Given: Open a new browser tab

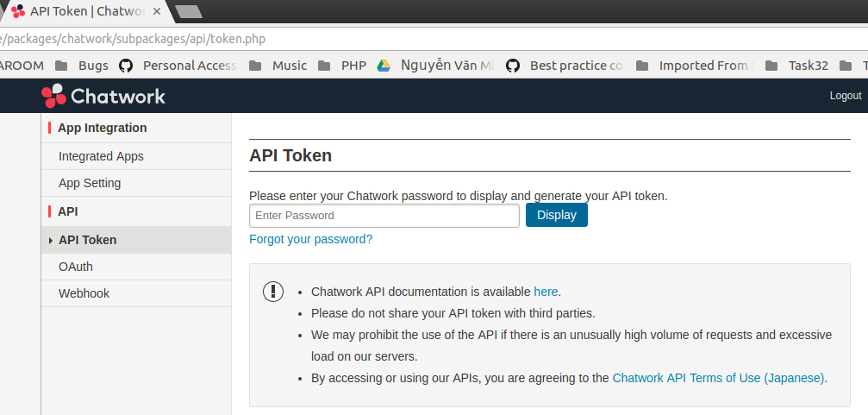Looking at the screenshot, I should point(188,11).
